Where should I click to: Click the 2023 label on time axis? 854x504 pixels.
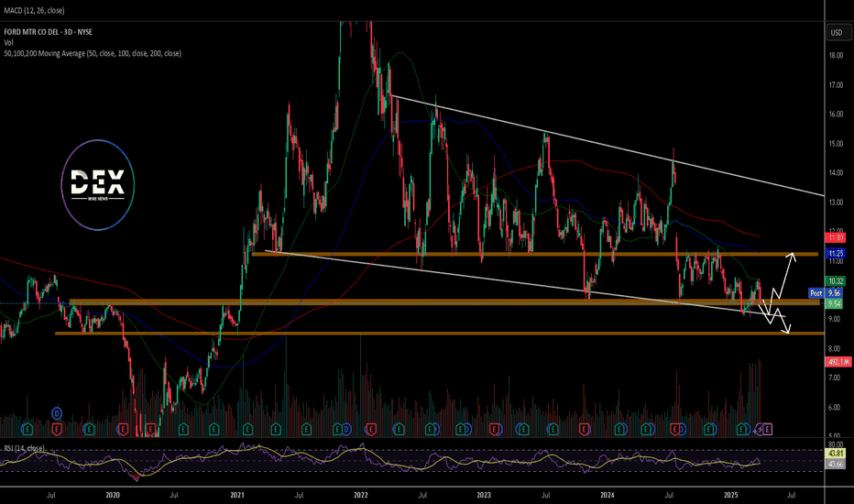click(484, 495)
